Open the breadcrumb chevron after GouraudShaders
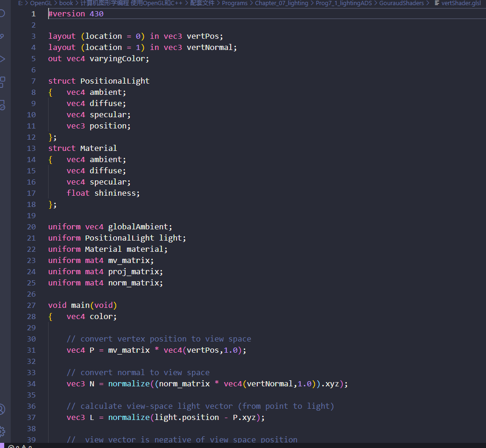The height and width of the screenshot is (448, 486). (428, 3)
